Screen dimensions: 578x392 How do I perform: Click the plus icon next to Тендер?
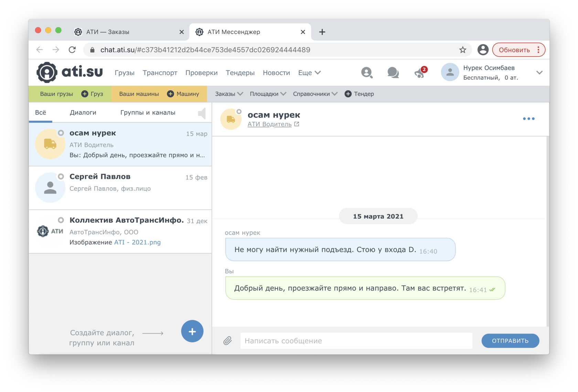pos(348,94)
